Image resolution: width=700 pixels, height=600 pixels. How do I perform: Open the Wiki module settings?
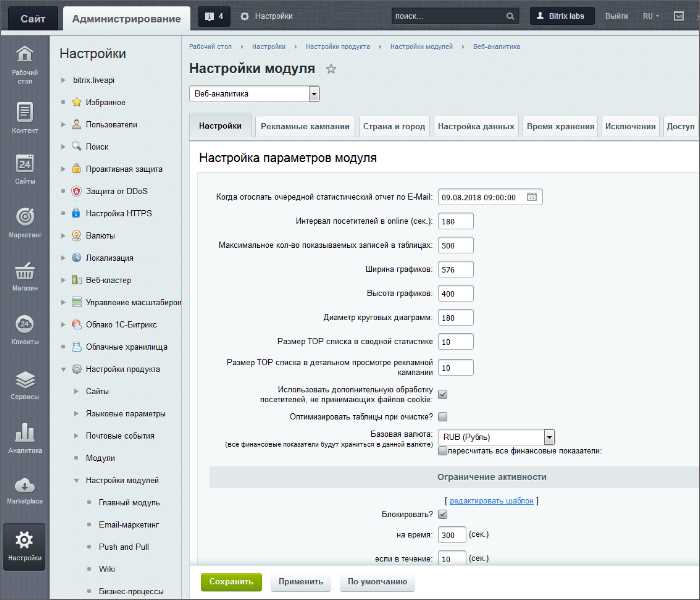pyautogui.click(x=107, y=569)
